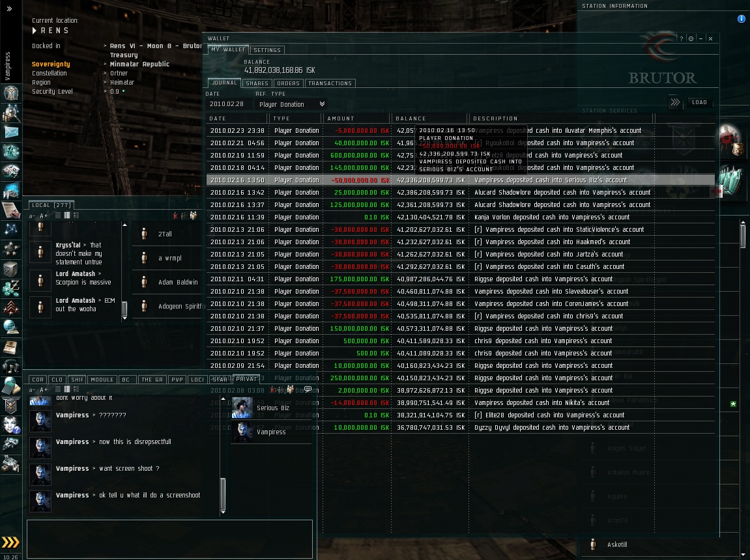This screenshot has width=750, height=560.
Task: Open the Help face icon with question mark
Action: (10, 425)
